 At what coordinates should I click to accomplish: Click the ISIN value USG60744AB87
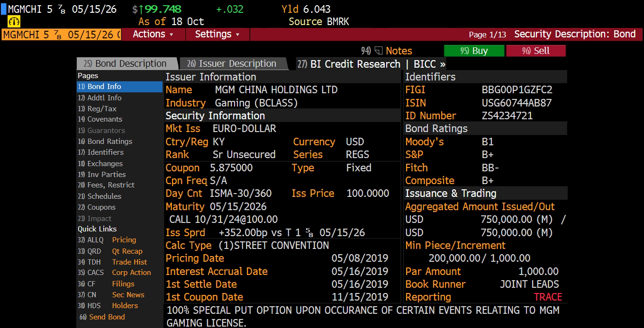(517, 103)
